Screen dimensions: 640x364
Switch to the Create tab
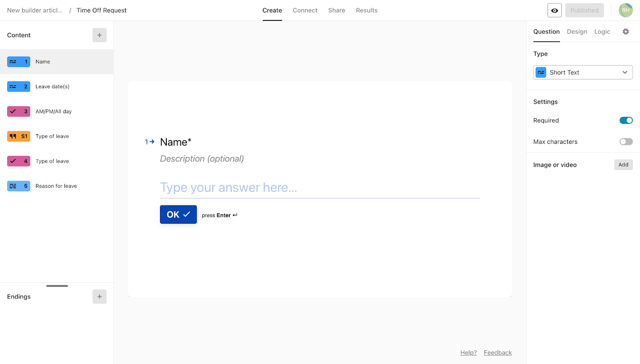[272, 10]
